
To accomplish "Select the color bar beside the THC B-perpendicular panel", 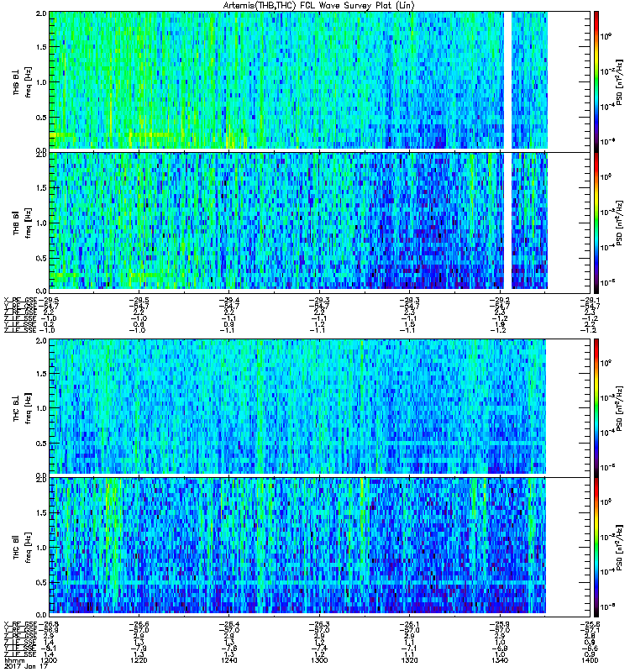I will (596, 408).
